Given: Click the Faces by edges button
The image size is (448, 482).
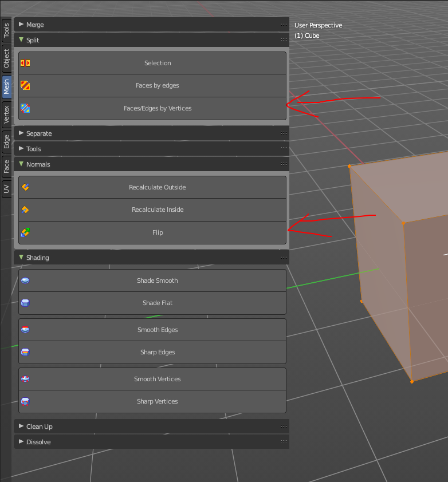Looking at the screenshot, I should [152, 85].
